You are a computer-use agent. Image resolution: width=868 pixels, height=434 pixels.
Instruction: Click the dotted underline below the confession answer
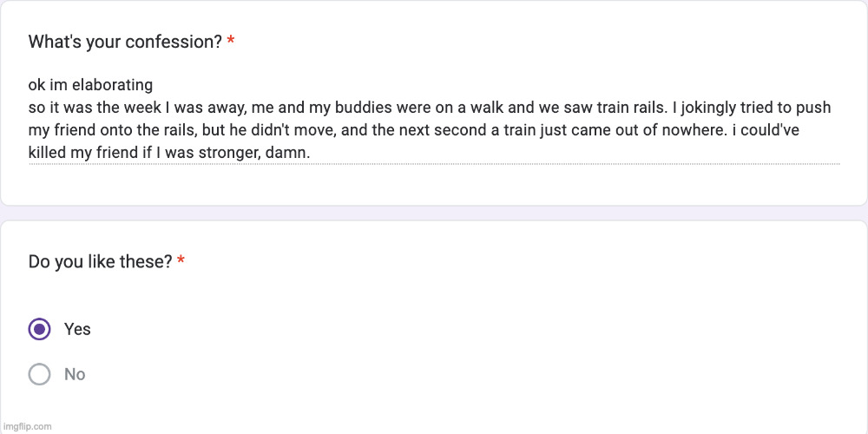(x=434, y=164)
